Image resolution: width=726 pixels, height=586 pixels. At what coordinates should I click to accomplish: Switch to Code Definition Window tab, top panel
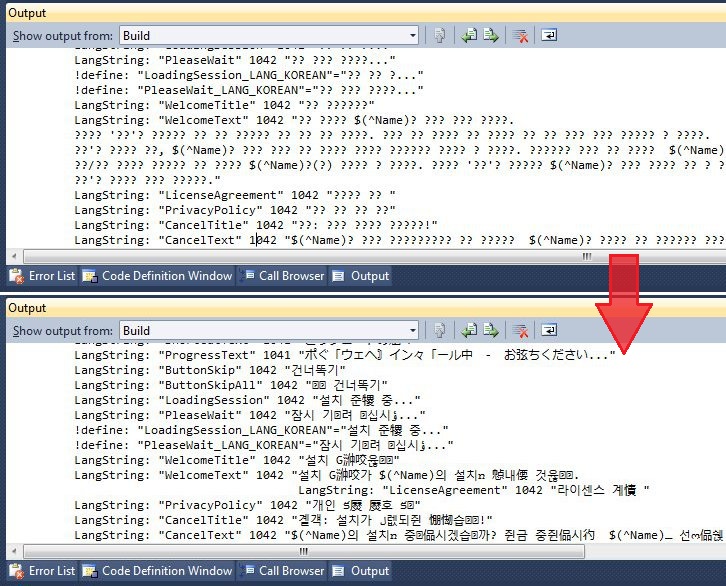(157, 276)
